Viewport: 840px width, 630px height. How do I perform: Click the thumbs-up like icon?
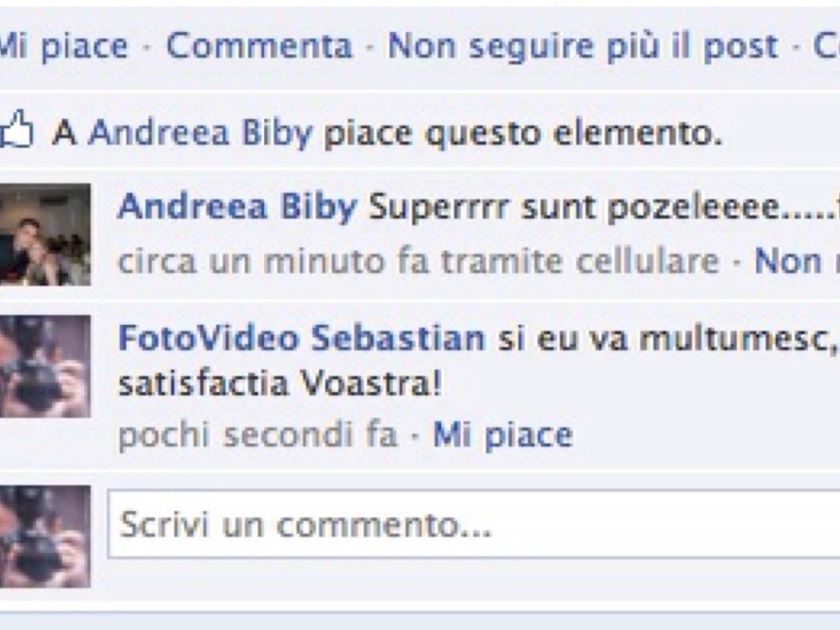pos(16,129)
